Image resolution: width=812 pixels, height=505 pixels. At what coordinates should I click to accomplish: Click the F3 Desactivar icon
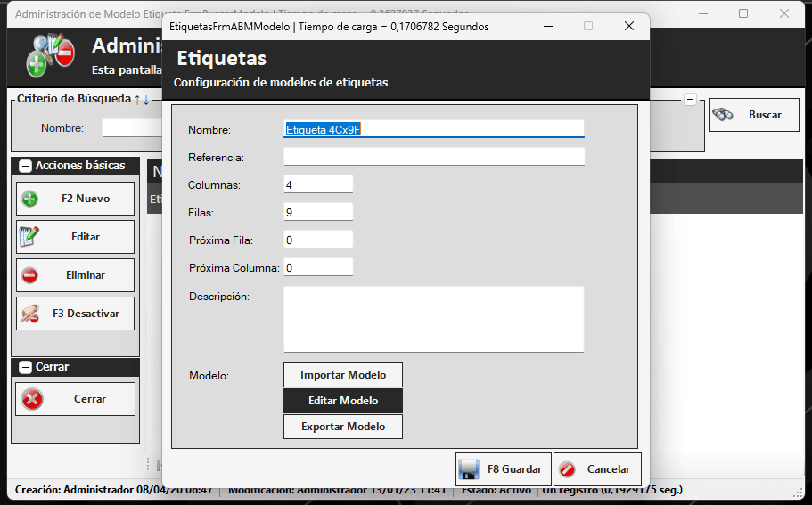[30, 314]
